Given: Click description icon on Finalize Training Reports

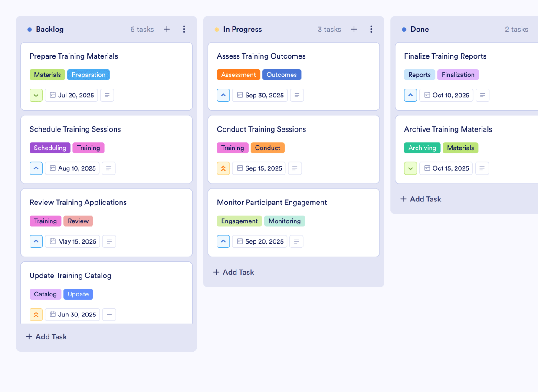Looking at the screenshot, I should 482,95.
